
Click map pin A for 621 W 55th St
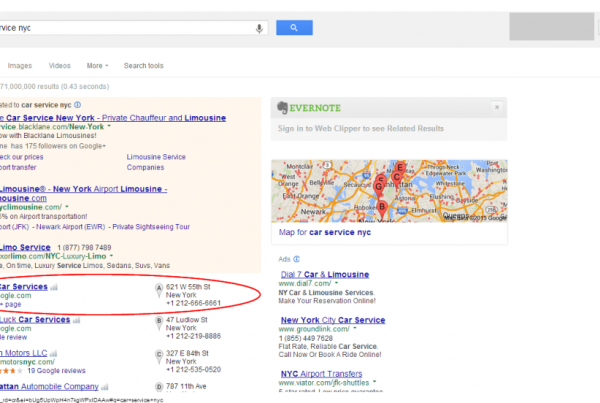(159, 290)
